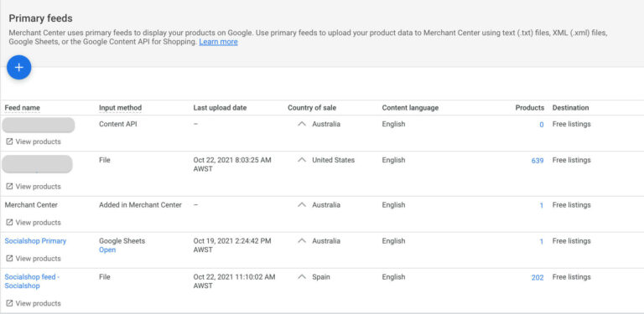Click the Content API input method cell

pyautogui.click(x=118, y=124)
